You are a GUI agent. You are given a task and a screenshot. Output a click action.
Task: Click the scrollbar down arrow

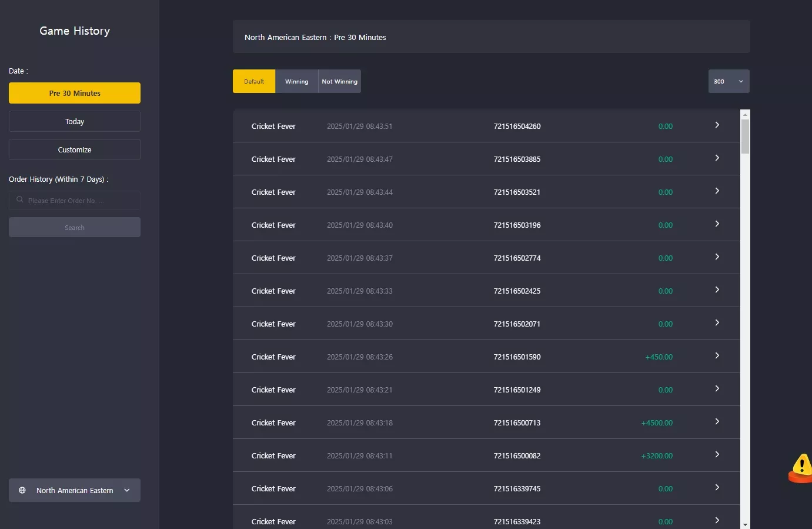click(745, 524)
